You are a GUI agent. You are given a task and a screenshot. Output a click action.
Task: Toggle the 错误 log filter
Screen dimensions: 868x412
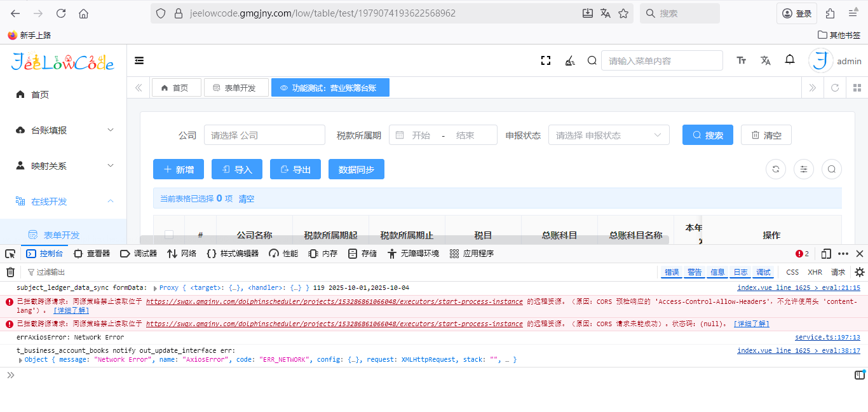click(x=672, y=271)
